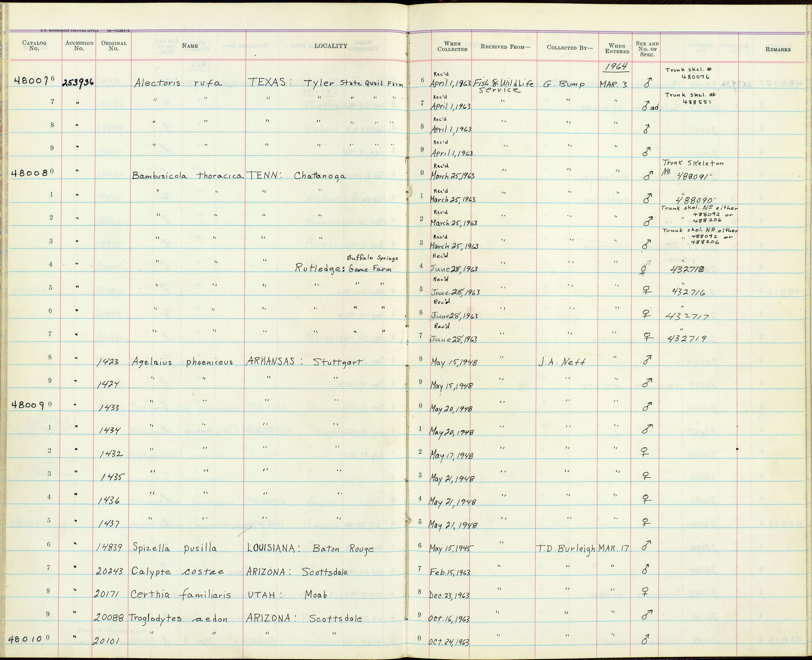The height and width of the screenshot is (660, 812).
Task: Click the name 'Spizella pusilla'
Action: click(x=175, y=548)
